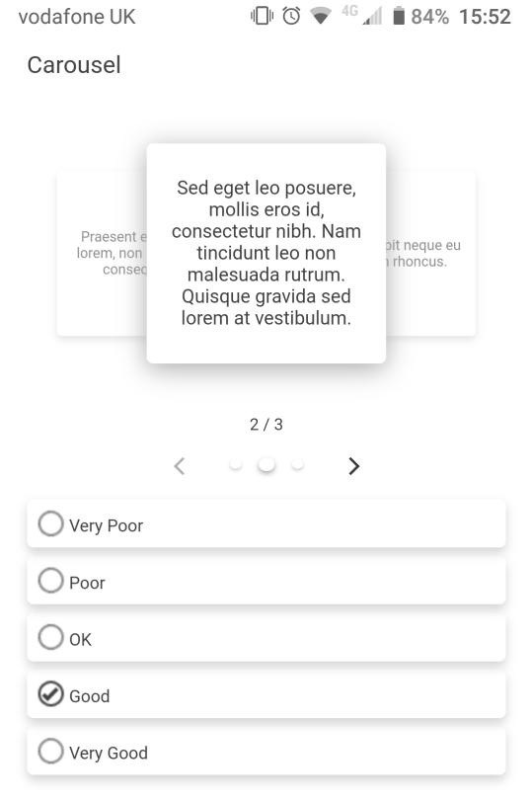Tap the vibrate mode status icon

tap(262, 16)
